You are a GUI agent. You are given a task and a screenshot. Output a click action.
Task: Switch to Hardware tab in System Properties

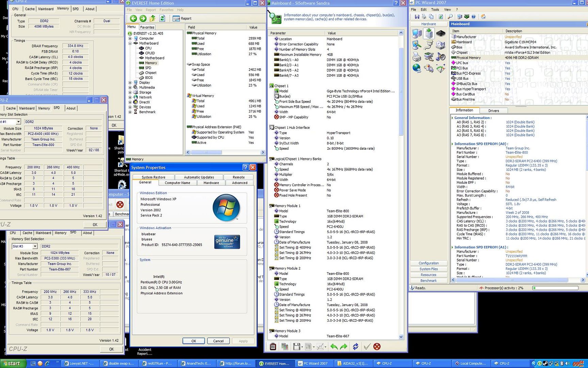211,183
